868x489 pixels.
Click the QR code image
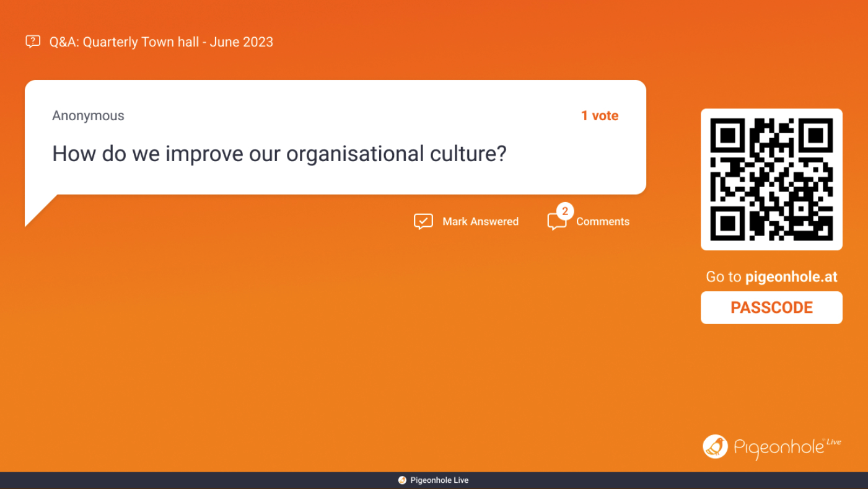[x=771, y=179]
